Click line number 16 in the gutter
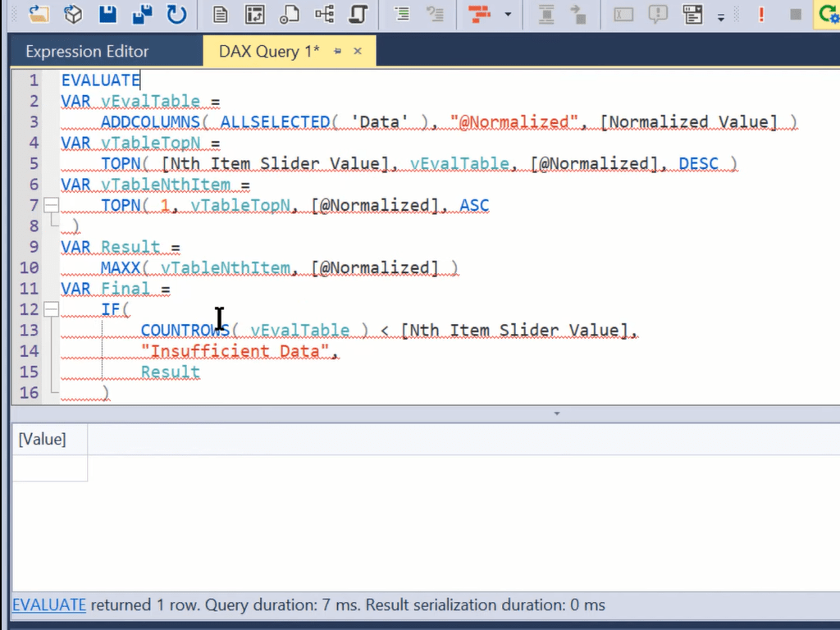Viewport: 840px width, 630px height. (x=29, y=393)
